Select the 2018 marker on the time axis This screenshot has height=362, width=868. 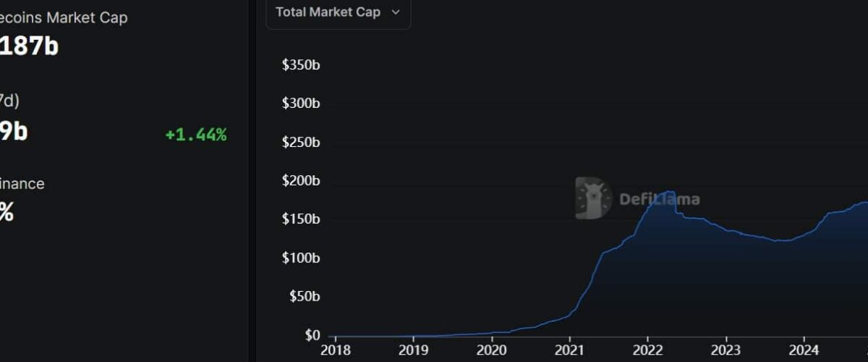point(334,351)
